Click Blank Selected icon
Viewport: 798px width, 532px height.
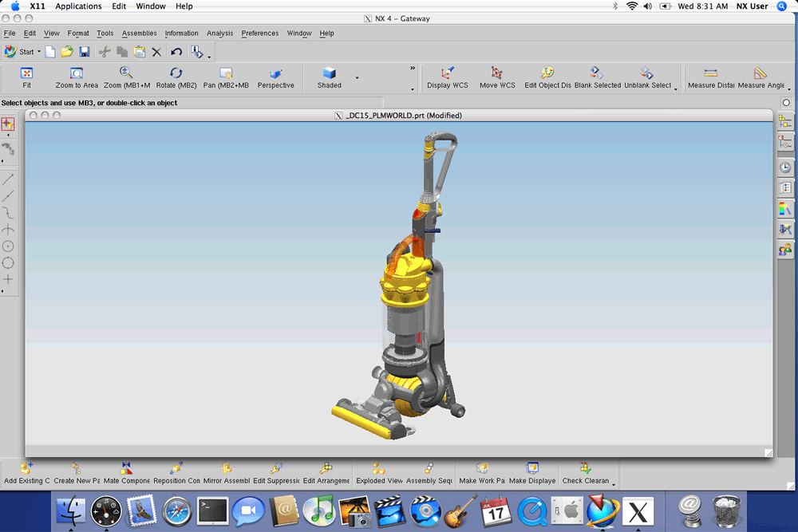click(596, 73)
